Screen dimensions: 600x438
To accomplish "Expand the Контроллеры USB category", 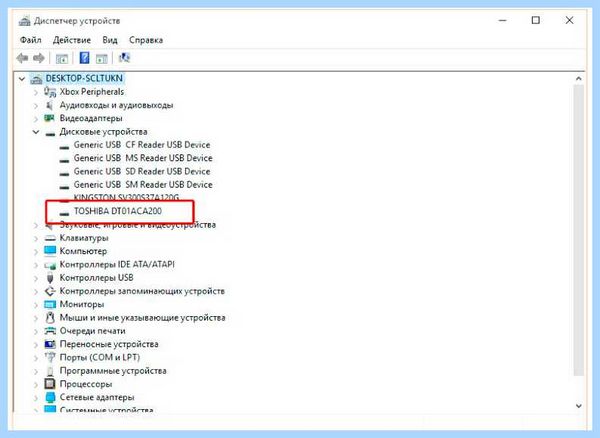I will [x=36, y=278].
